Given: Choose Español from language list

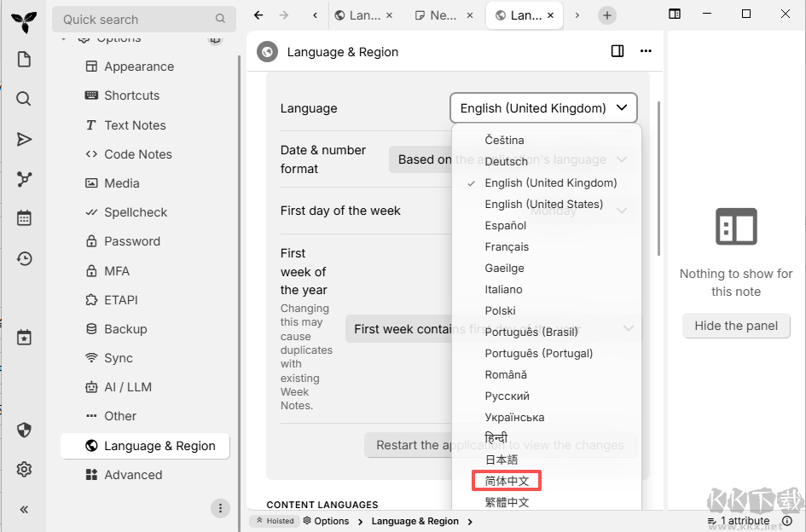Looking at the screenshot, I should (x=547, y=226).
